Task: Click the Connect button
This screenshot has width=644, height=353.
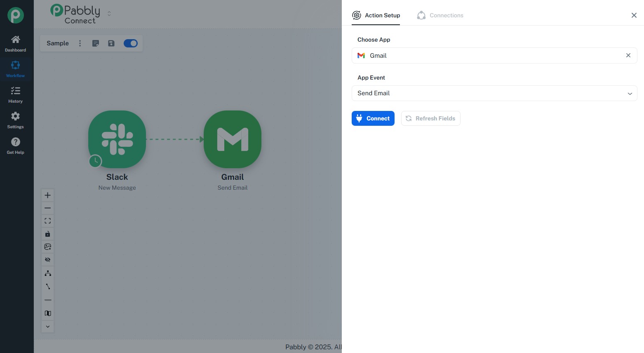Action: tap(373, 118)
